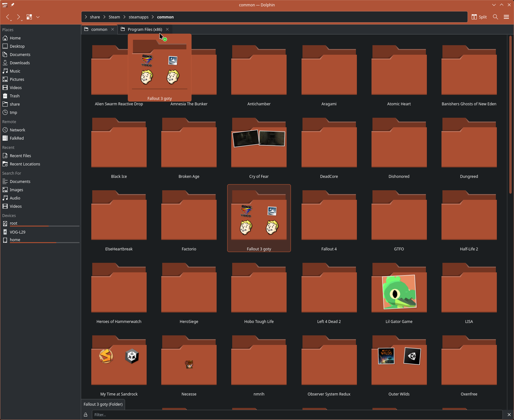Open the Trash
This screenshot has height=420, width=514.
point(40,96)
